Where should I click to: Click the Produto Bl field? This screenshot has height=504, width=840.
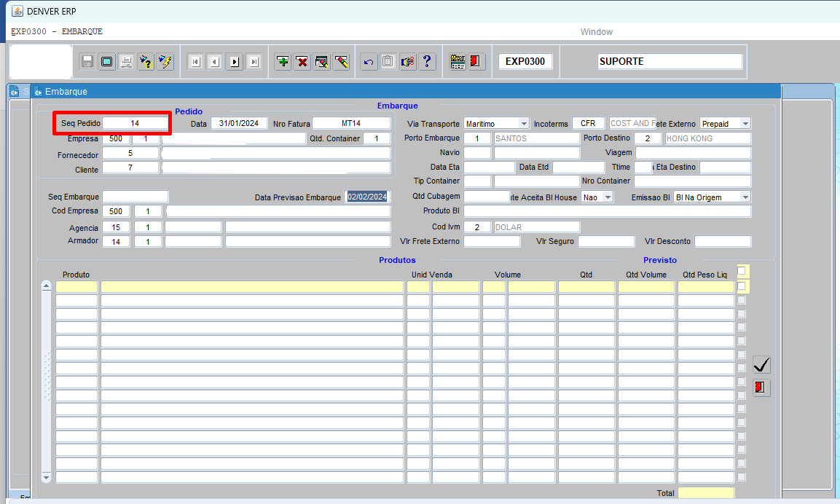tap(608, 211)
